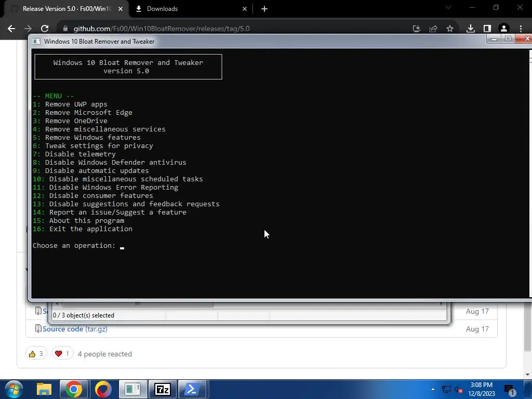The width and height of the screenshot is (532, 399).
Task: Show hidden system tray icons
Action: [x=433, y=390]
